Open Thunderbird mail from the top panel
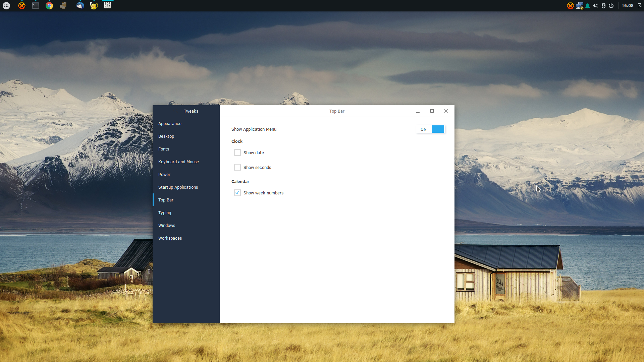Viewport: 644px width, 362px height. coord(80,6)
